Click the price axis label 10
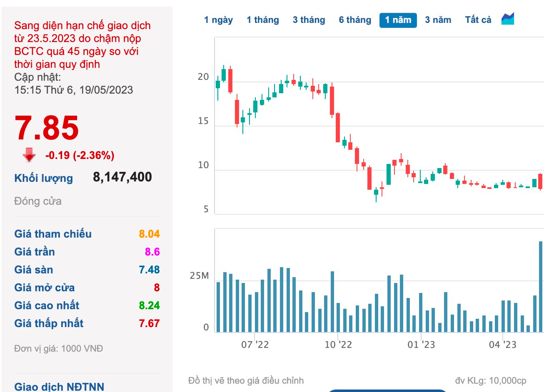The image size is (544, 392). click(203, 165)
